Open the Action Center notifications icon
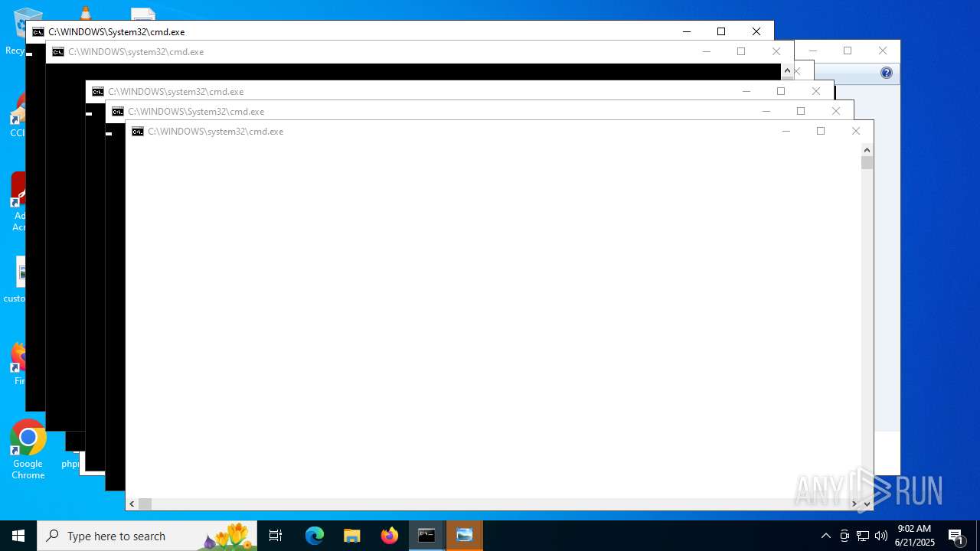This screenshot has height=551, width=980. (x=955, y=536)
